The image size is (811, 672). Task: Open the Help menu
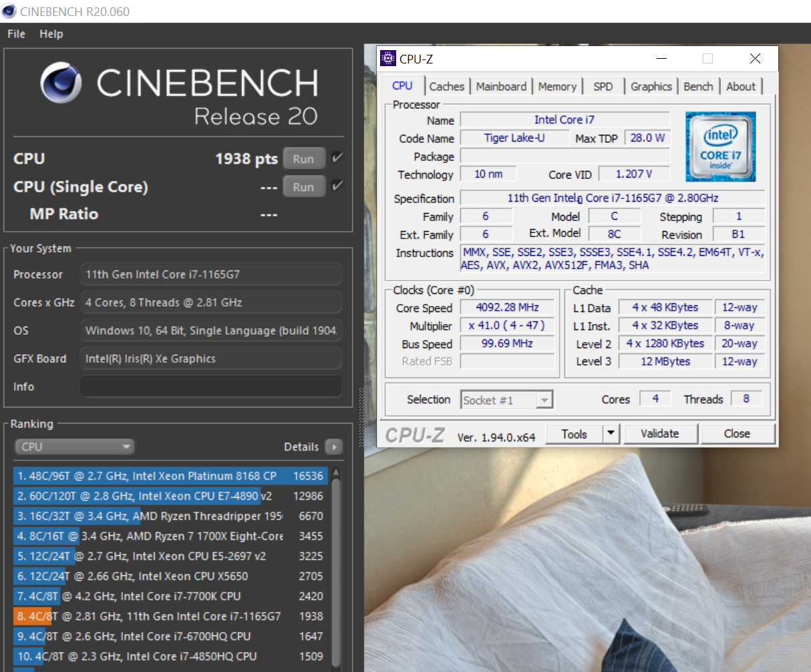point(51,34)
